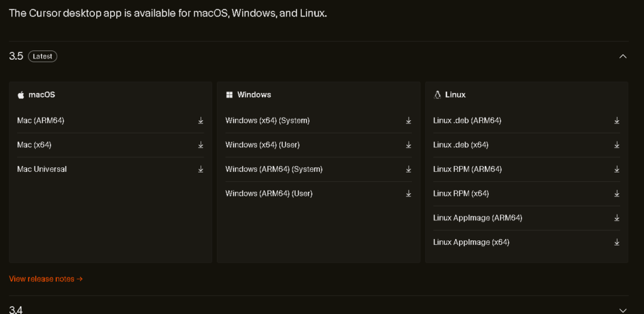Click download icon for Linux .deb (x64)

(616, 145)
